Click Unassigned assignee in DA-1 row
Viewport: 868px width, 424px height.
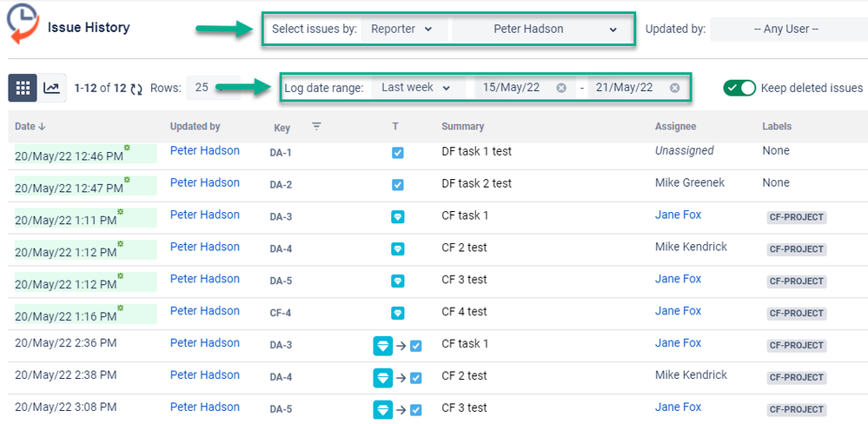coord(684,150)
